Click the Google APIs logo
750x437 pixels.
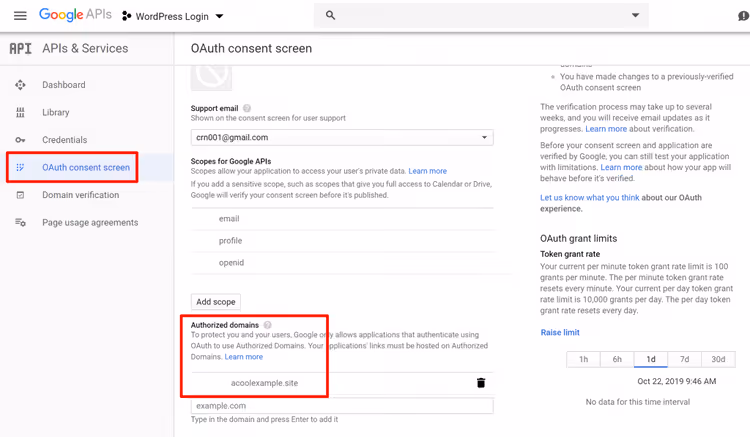click(75, 15)
